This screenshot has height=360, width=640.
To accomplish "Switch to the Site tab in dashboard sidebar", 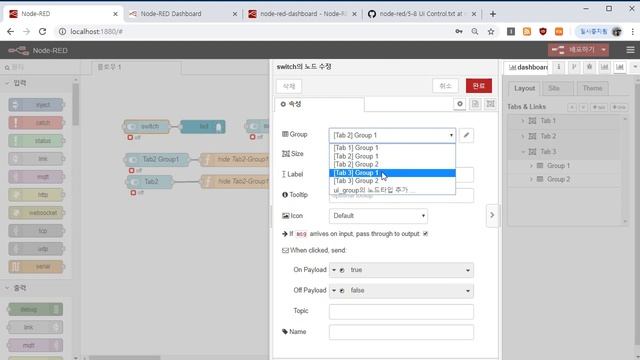I will (x=558, y=88).
